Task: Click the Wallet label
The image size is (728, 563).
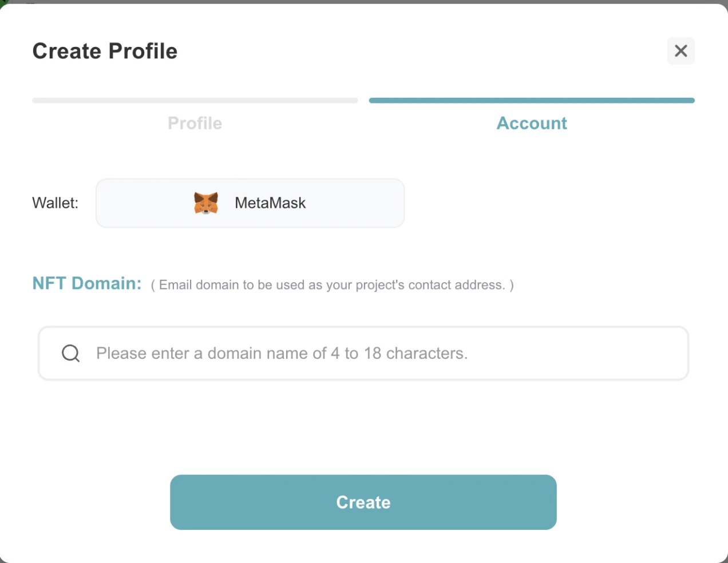Action: [x=55, y=203]
